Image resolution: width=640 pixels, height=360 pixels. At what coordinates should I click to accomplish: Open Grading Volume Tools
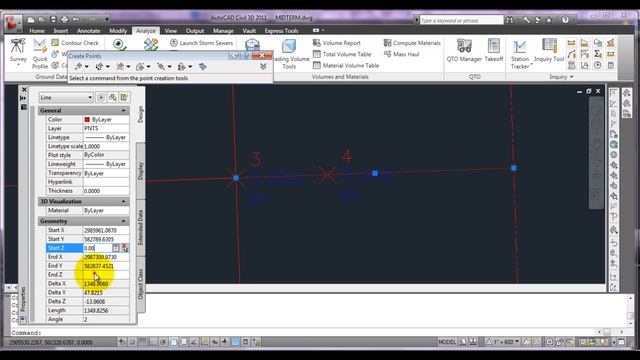[289, 53]
